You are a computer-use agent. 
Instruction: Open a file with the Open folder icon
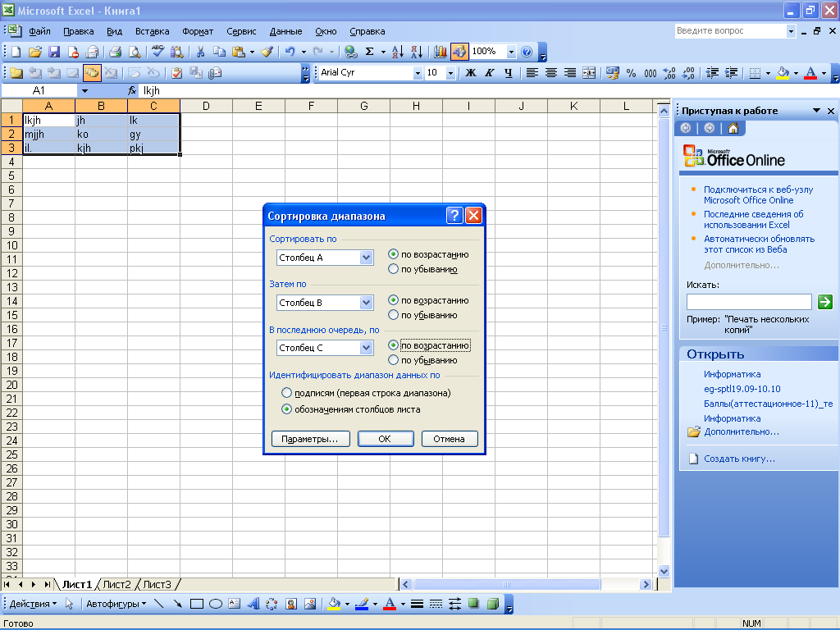click(35, 52)
